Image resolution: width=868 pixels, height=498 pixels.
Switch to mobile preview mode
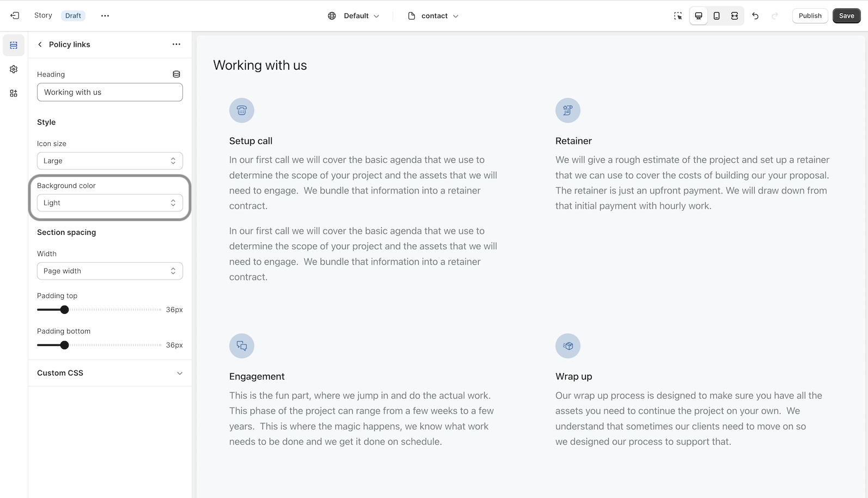pos(717,16)
